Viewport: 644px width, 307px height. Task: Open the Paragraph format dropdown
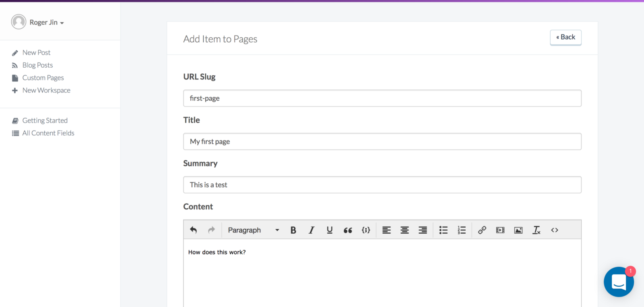(x=253, y=230)
